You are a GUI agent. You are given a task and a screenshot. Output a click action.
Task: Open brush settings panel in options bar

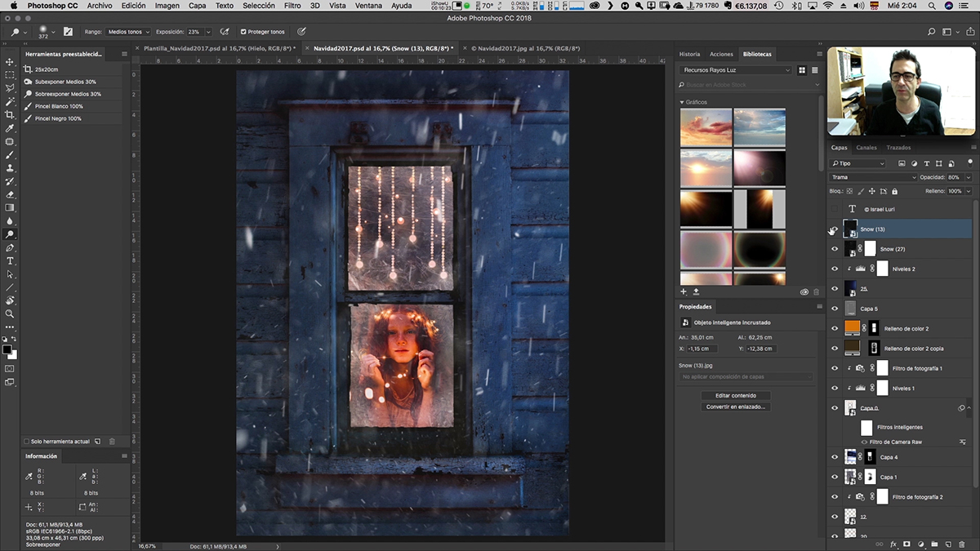pos(68,32)
